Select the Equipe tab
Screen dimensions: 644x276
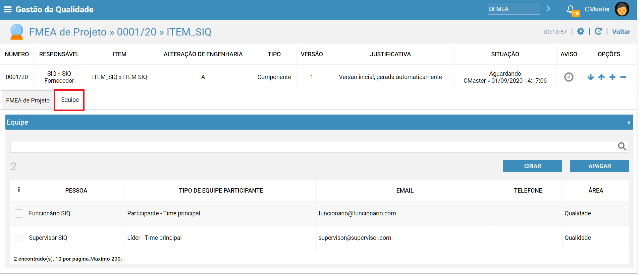pos(70,100)
